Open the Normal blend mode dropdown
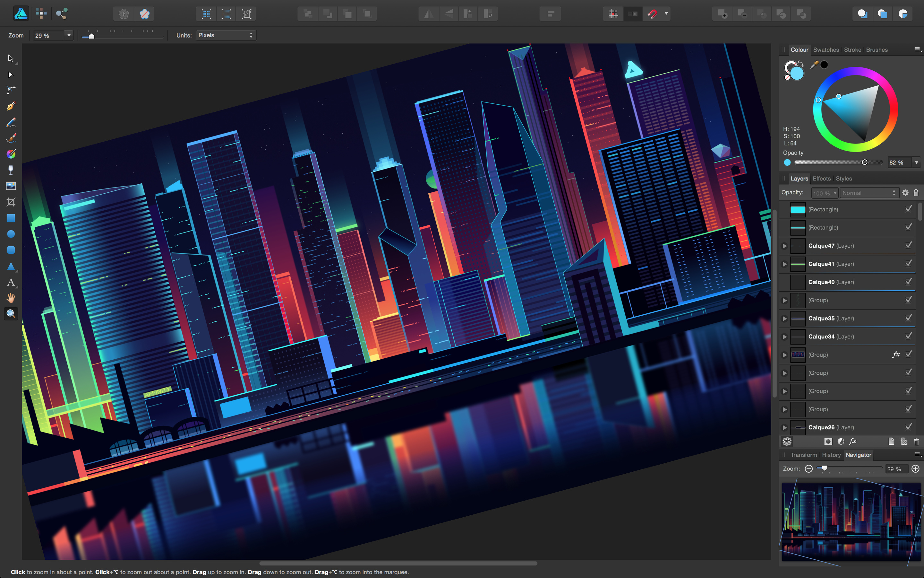The image size is (924, 578). pos(869,193)
